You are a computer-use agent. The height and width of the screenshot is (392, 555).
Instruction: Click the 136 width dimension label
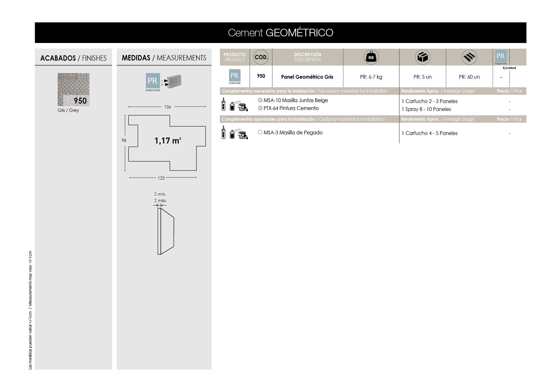(168, 107)
